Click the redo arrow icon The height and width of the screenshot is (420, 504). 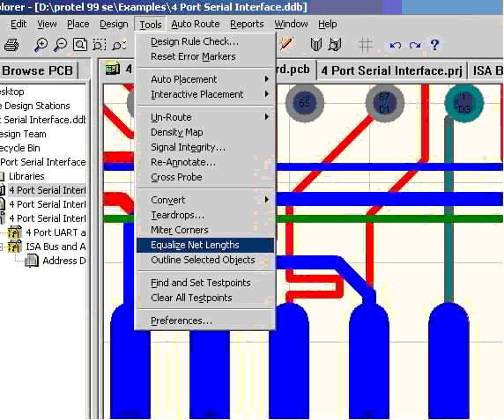[x=415, y=45]
